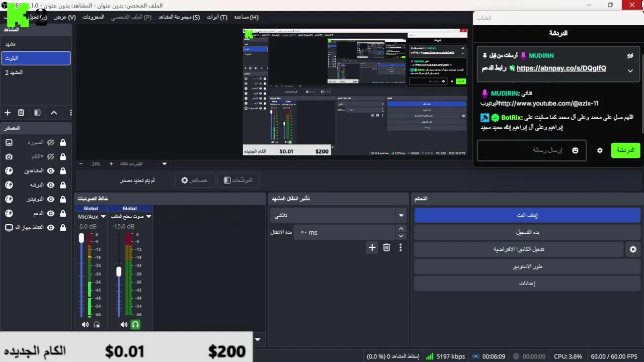Add a new scene with plus icon
Viewport: 644px width, 362px height.
tap(8, 113)
